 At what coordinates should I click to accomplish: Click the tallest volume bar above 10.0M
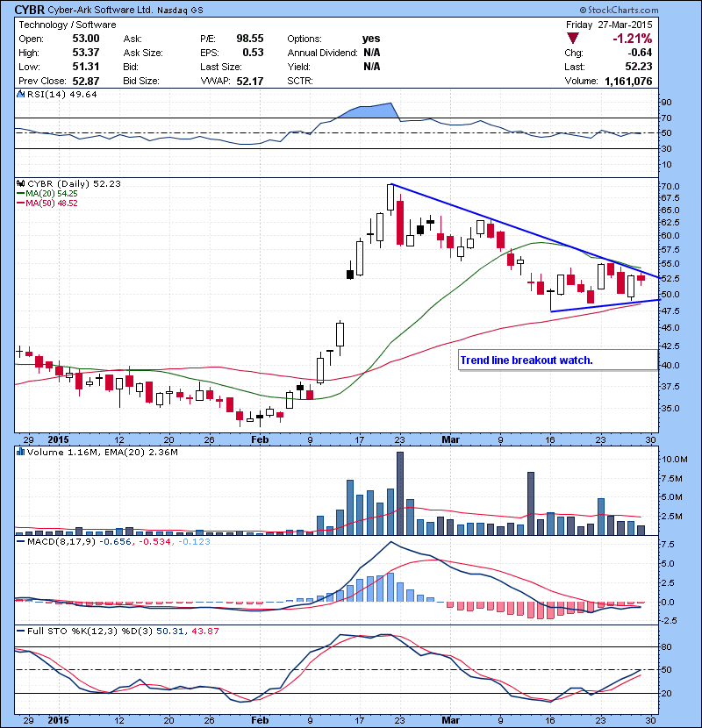(400, 494)
